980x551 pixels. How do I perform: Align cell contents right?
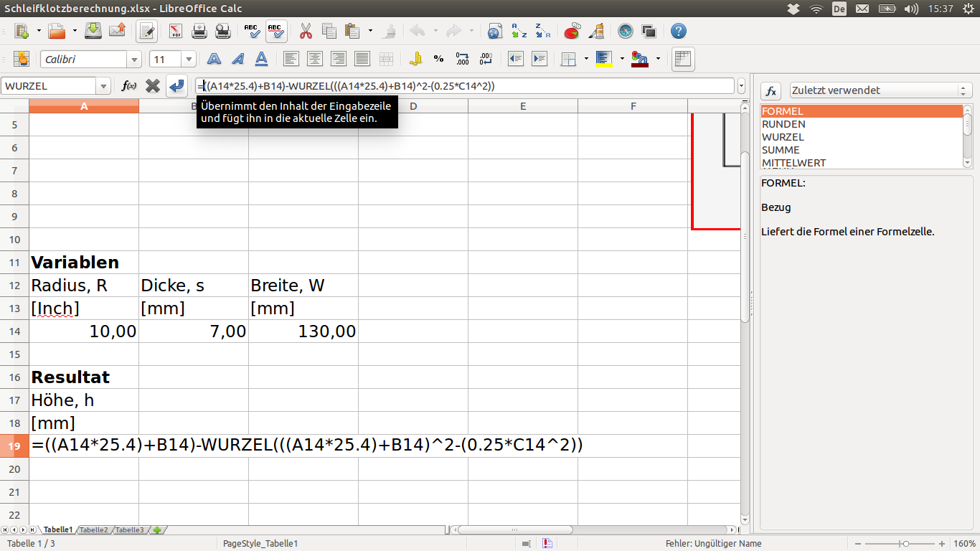338,59
